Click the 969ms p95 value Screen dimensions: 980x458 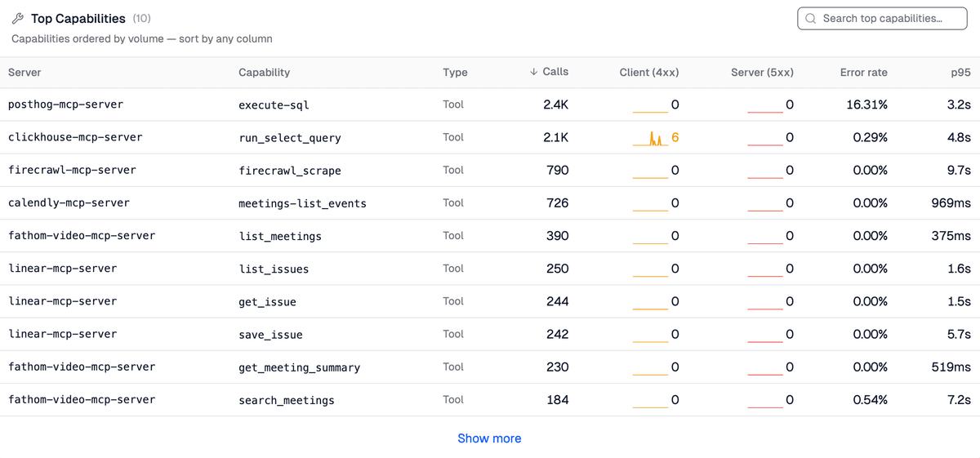(x=951, y=202)
